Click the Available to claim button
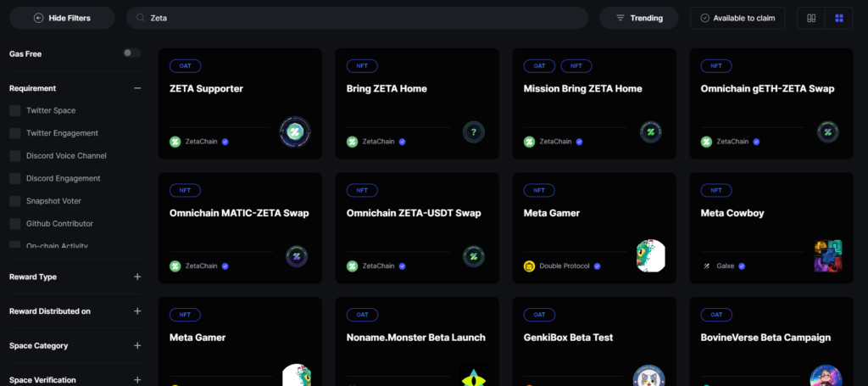This screenshot has width=868, height=386. coord(737,18)
